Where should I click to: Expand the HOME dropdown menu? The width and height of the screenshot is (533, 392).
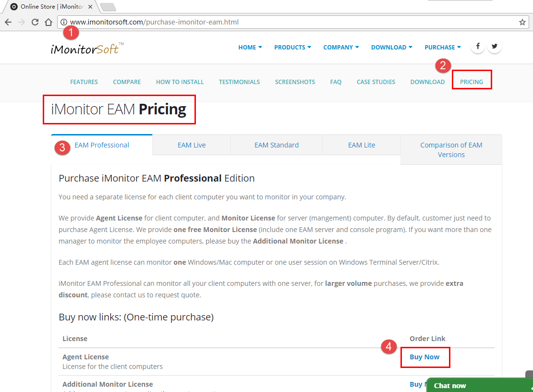point(250,47)
